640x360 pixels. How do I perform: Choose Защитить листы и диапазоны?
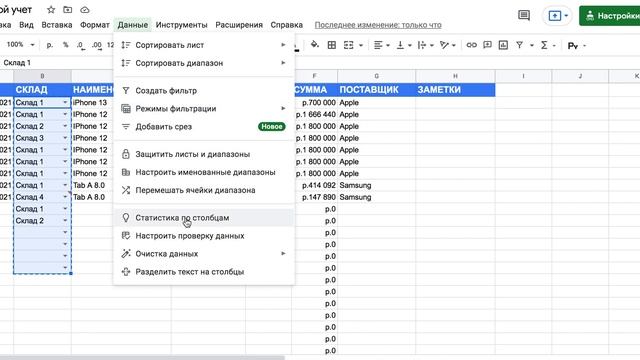coord(204,154)
